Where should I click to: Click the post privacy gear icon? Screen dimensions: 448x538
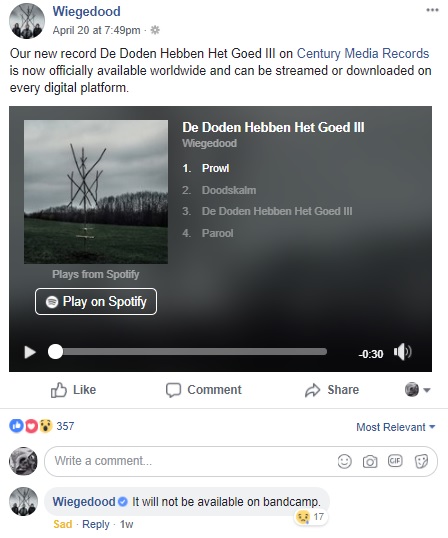[155, 30]
